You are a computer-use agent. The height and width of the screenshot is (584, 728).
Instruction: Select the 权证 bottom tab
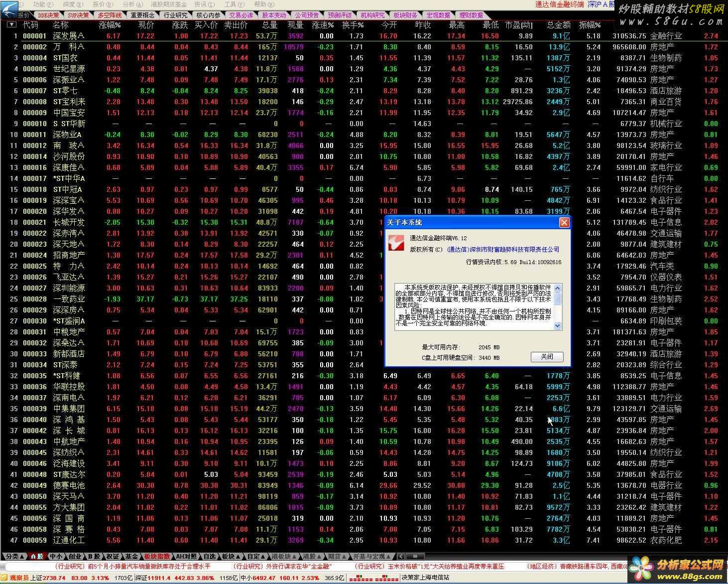[113, 556]
